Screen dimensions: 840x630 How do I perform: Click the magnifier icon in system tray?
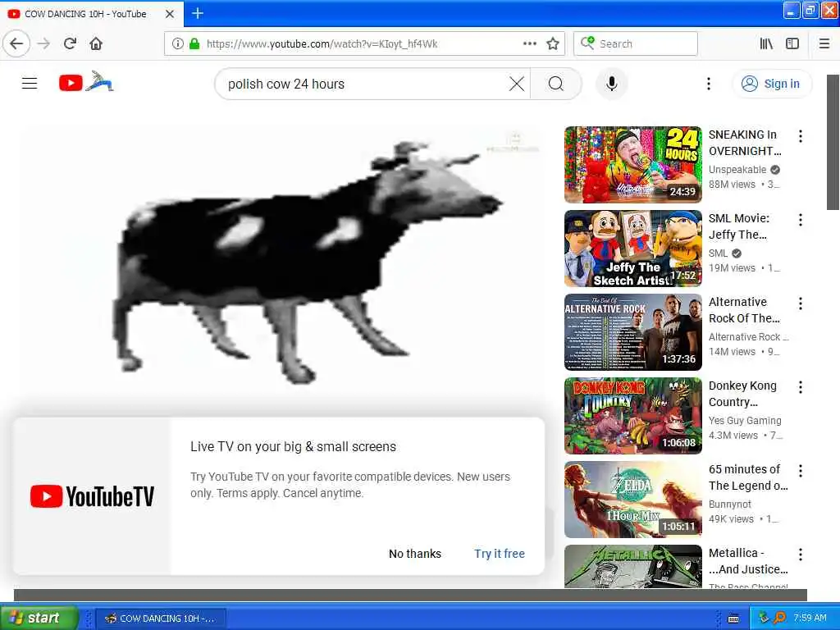point(779,618)
